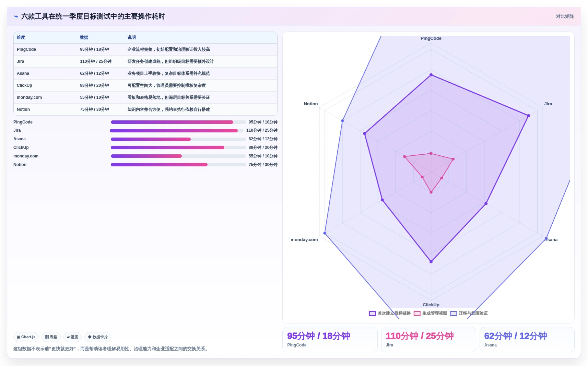
Task: Click table cell 75分钟 / 30分钟
Action: click(x=95, y=109)
